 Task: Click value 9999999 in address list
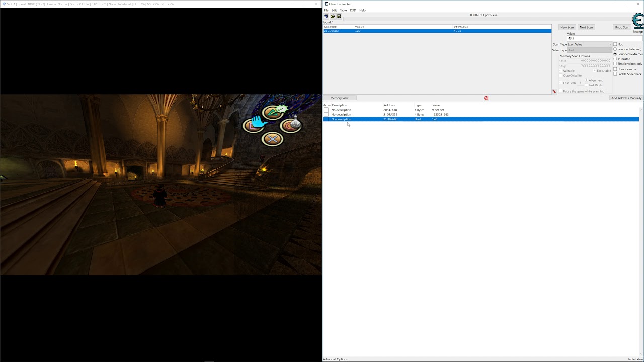tap(438, 110)
